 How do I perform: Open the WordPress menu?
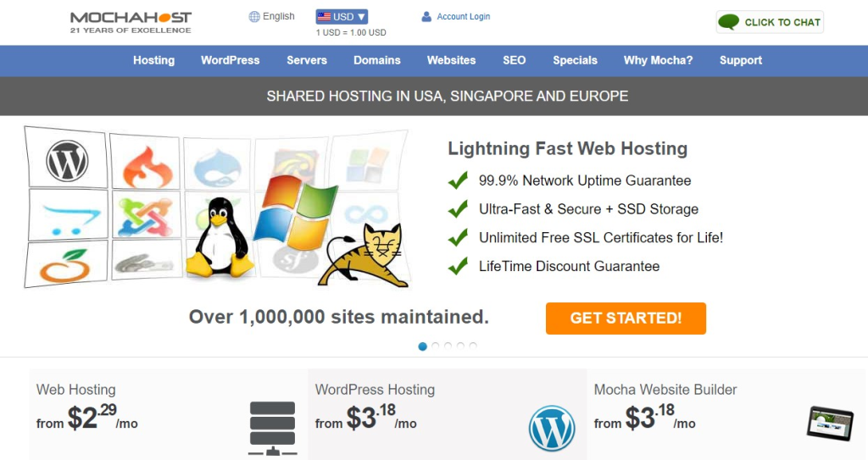coord(231,60)
